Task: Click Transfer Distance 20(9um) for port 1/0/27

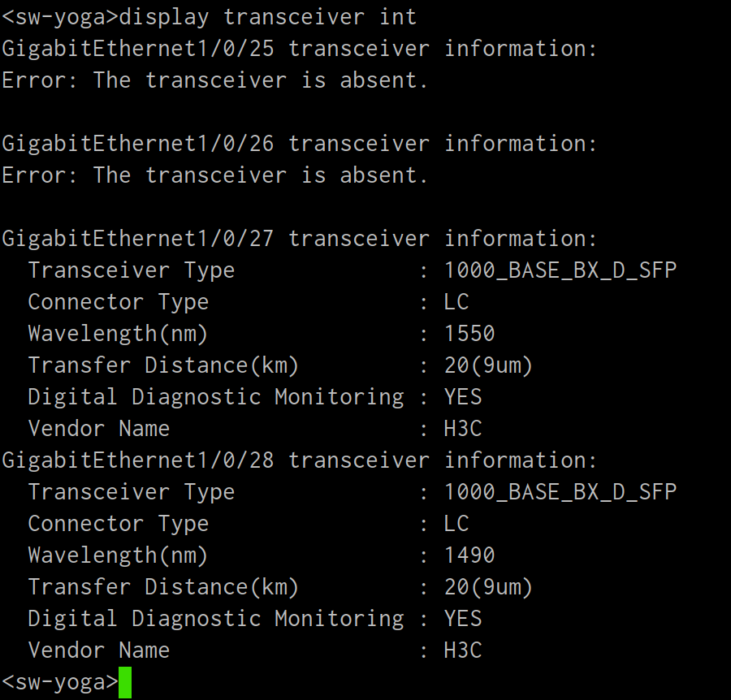Action: click(x=488, y=365)
